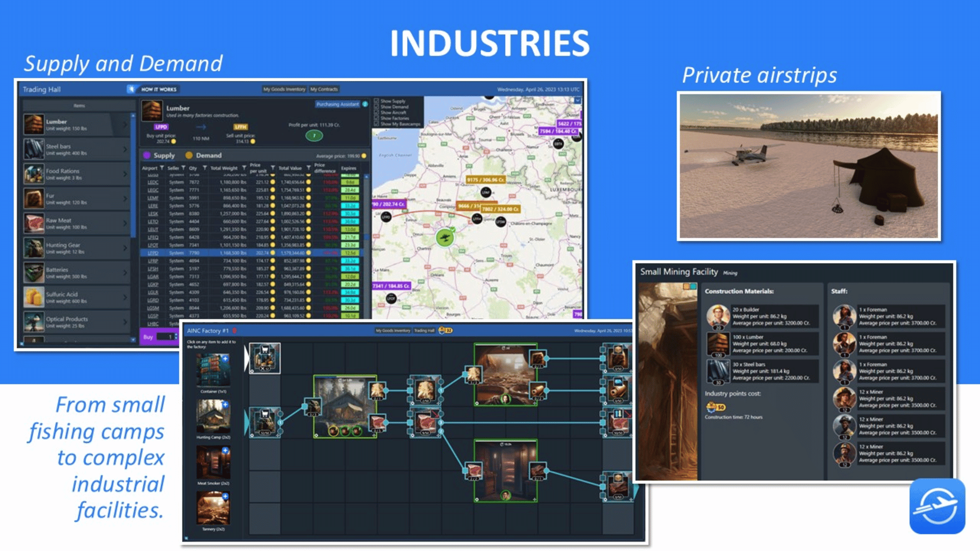Click the Lumber item icon in Items list
Viewport: 980px width, 551px height.
[x=34, y=124]
